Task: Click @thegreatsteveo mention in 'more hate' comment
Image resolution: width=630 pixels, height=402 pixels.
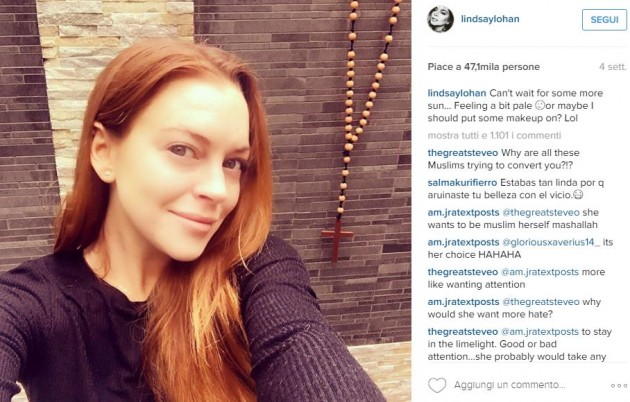Action: [x=541, y=302]
